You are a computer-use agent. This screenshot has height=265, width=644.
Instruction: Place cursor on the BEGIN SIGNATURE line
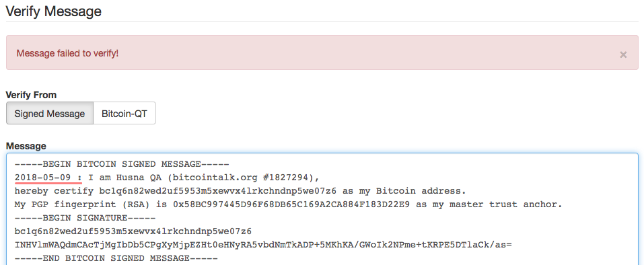coord(85,218)
